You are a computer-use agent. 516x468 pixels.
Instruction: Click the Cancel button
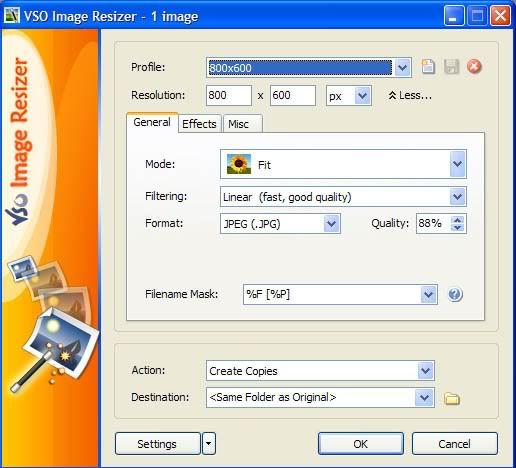coord(455,444)
